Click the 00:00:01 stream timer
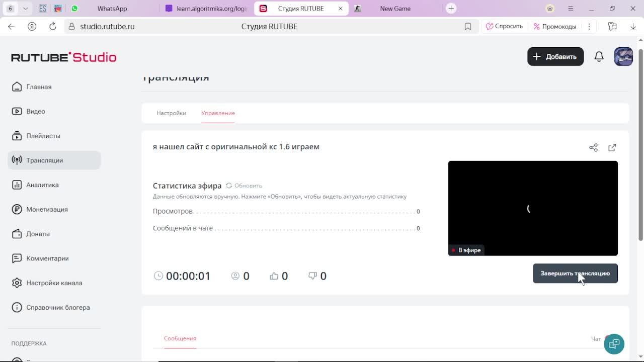The image size is (644, 362). (x=188, y=276)
